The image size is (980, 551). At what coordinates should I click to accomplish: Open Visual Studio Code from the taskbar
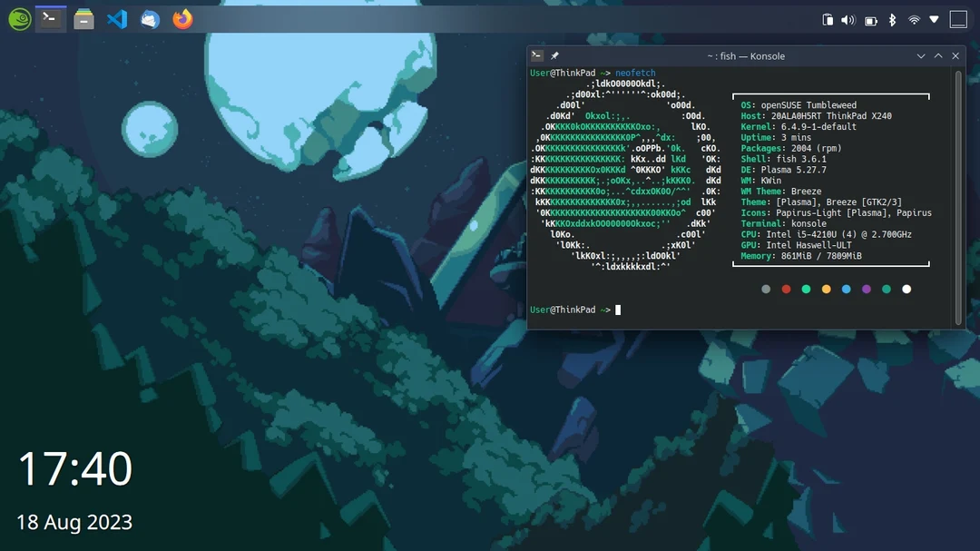(x=116, y=18)
